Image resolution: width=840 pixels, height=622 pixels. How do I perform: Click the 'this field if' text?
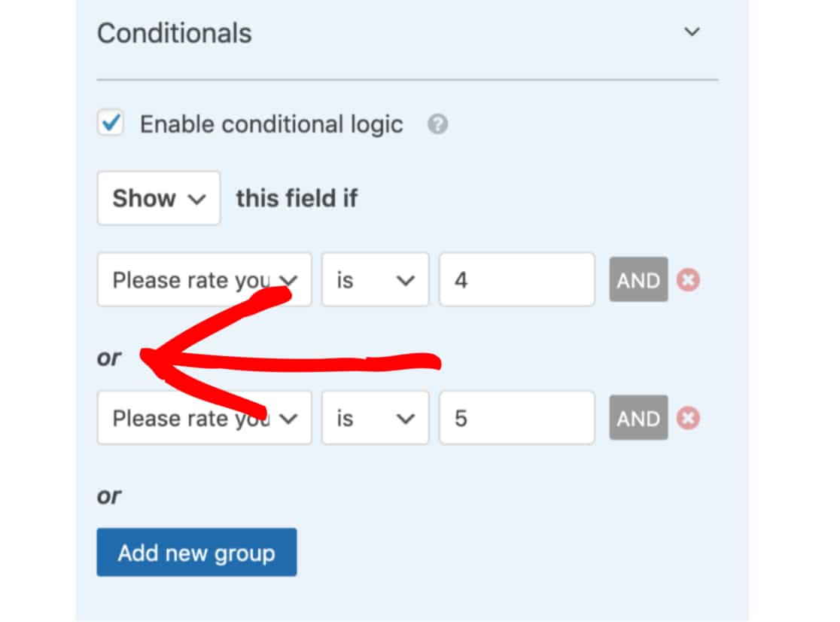coord(297,199)
